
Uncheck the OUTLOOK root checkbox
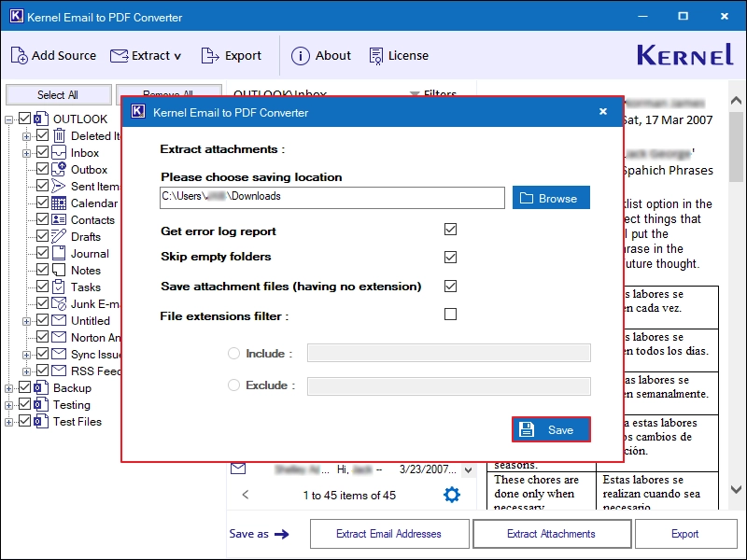click(x=25, y=119)
